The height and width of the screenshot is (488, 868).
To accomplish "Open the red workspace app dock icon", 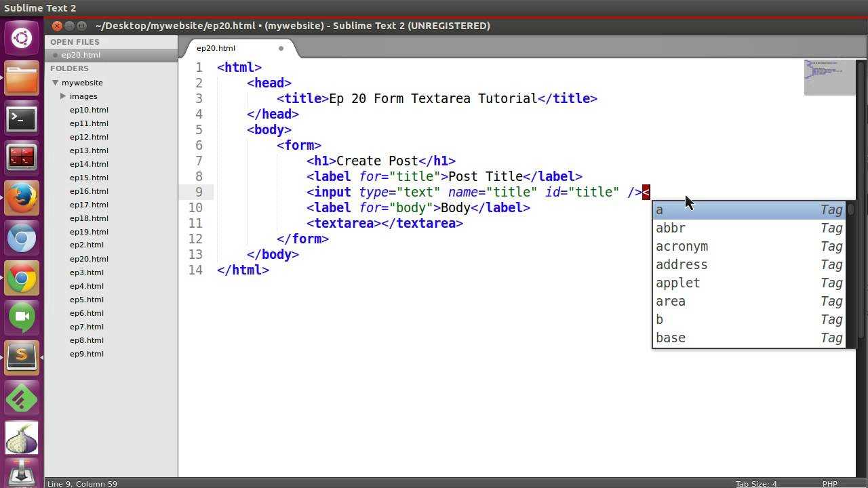I will (22, 158).
